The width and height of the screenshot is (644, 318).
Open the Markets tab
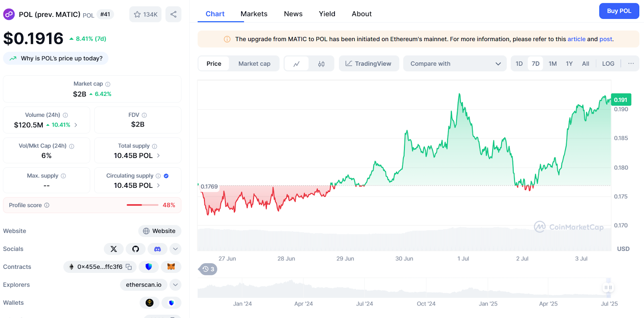pyautogui.click(x=254, y=14)
